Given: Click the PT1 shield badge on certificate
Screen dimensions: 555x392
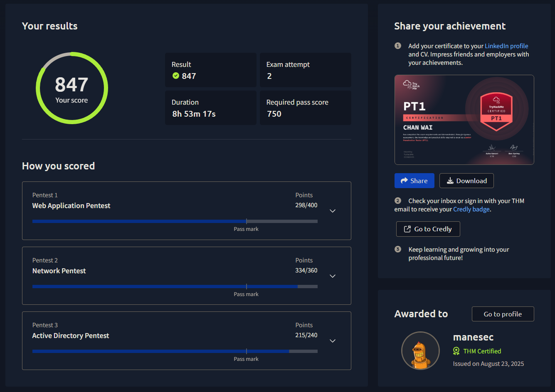Looking at the screenshot, I should click(x=496, y=111).
